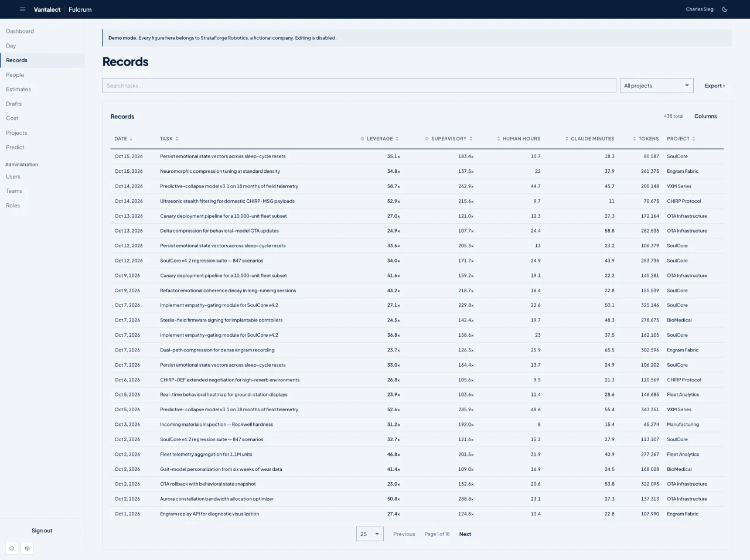Click the Charles Sieg user name
The image size is (750, 560).
pos(700,9)
